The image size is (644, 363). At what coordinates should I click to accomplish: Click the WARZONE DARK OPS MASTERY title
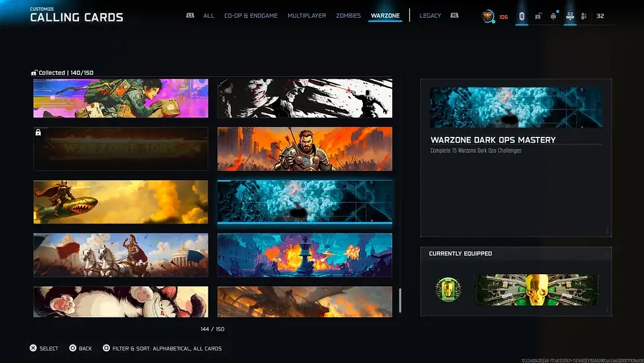point(493,140)
